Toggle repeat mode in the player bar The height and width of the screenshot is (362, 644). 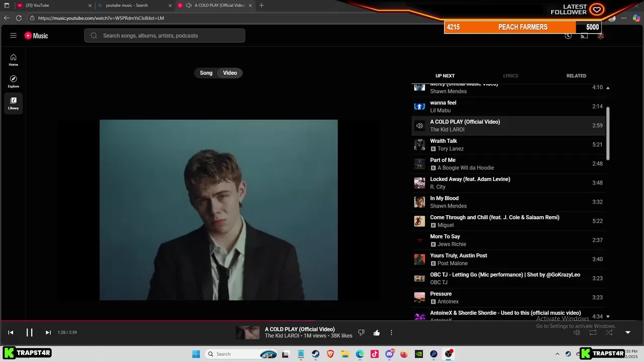pos(593,332)
